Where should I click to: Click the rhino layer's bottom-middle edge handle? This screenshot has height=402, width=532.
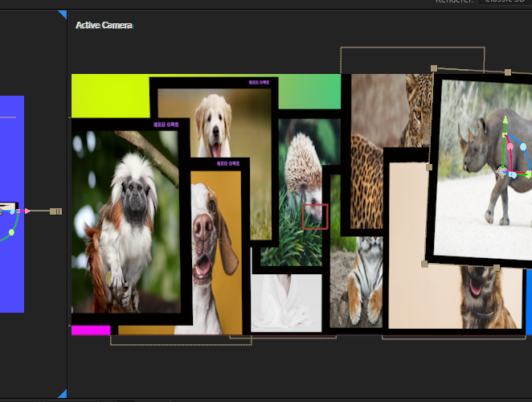tap(497, 268)
